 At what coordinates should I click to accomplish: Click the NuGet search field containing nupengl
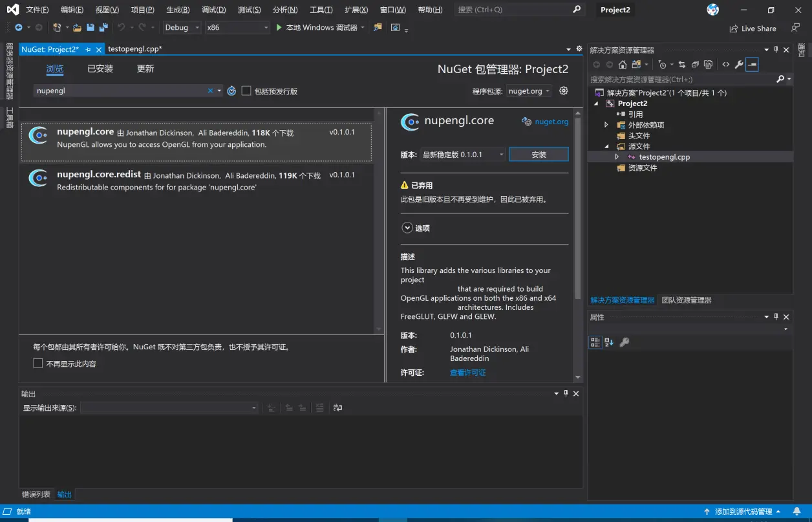tap(121, 91)
